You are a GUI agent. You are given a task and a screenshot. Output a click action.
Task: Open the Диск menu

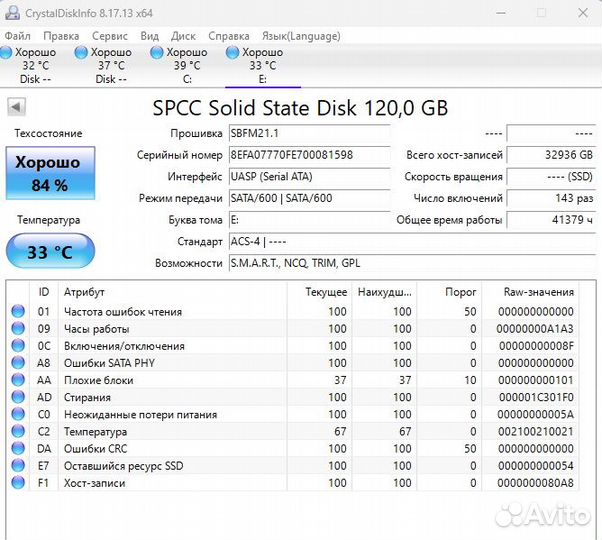[183, 36]
